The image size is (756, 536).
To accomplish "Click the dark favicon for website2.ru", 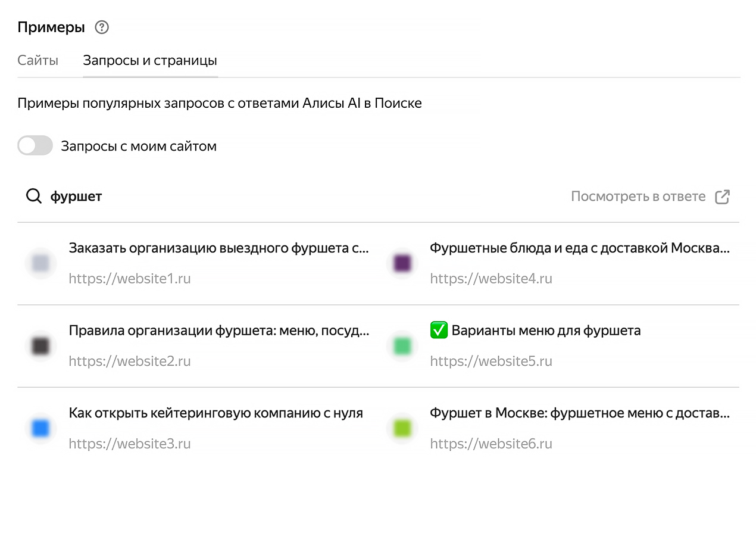I will (x=40, y=345).
